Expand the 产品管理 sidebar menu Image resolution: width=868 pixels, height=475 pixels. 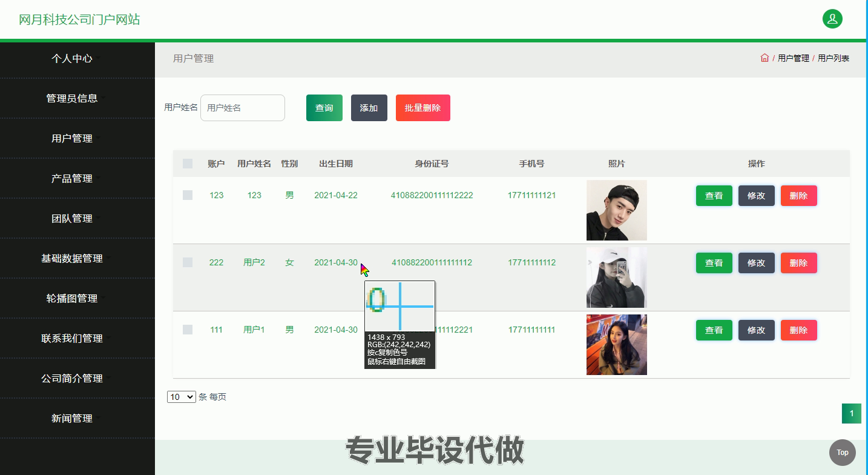click(77, 178)
